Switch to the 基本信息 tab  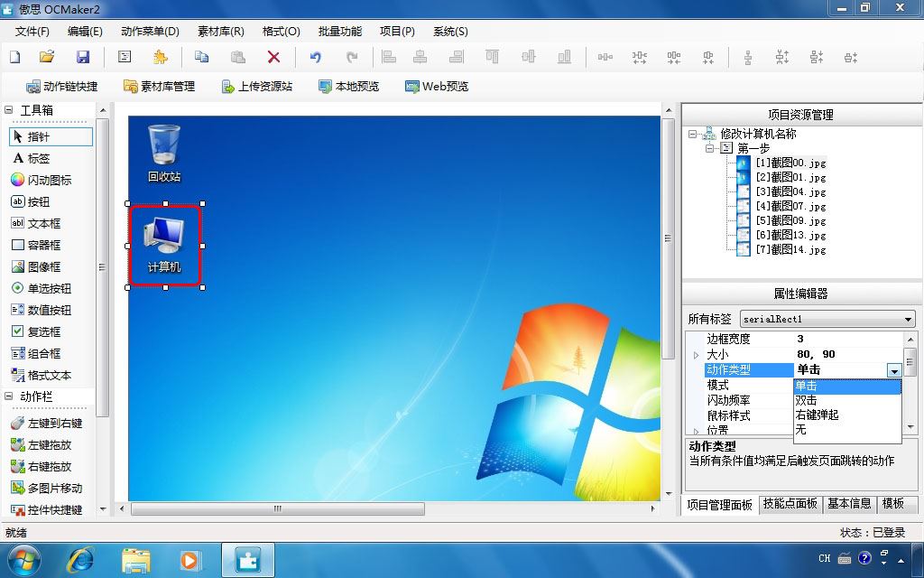(849, 504)
